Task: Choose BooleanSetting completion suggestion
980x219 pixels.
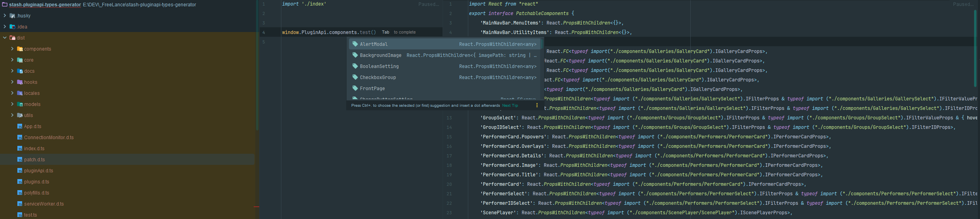Action: point(379,66)
